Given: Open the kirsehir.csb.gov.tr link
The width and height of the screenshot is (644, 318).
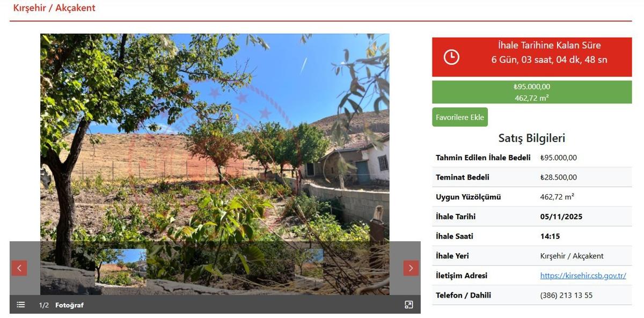Looking at the screenshot, I should [x=583, y=276].
